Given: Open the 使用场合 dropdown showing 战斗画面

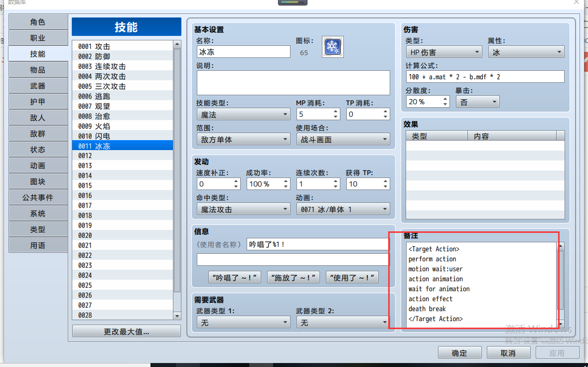Looking at the screenshot, I should click(x=343, y=139).
